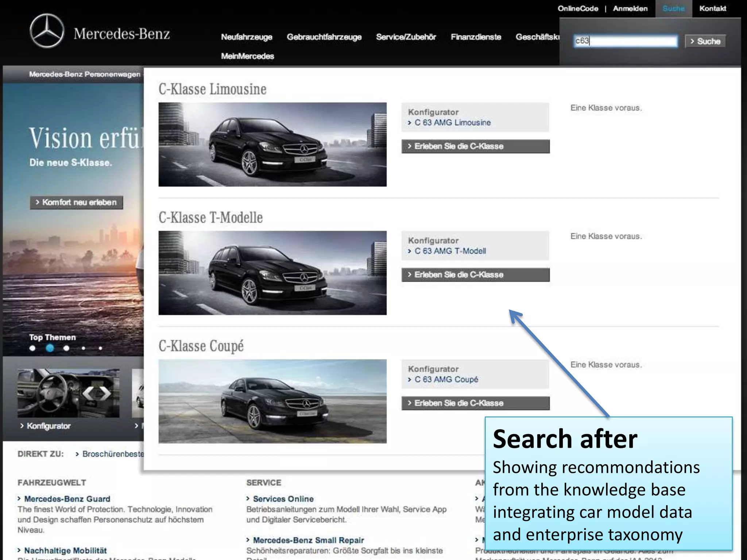Open the OnlineCode link

(578, 8)
